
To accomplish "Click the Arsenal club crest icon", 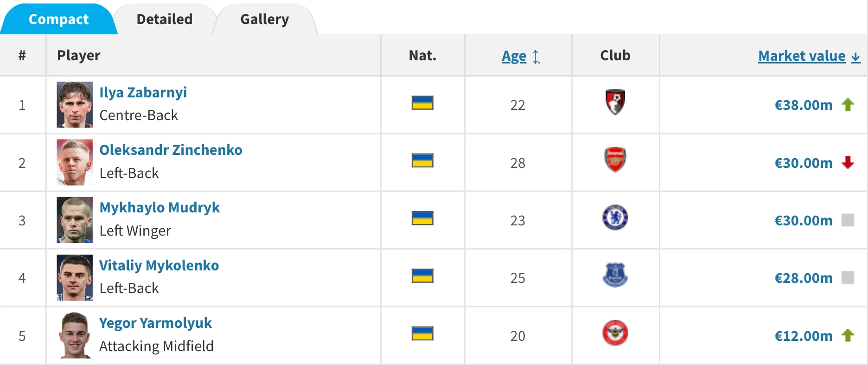I will tap(615, 160).
